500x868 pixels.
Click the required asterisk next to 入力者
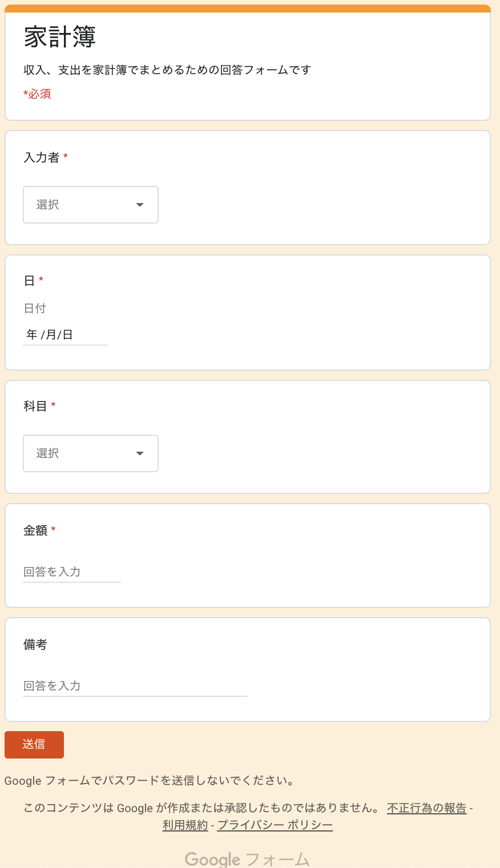tap(64, 157)
